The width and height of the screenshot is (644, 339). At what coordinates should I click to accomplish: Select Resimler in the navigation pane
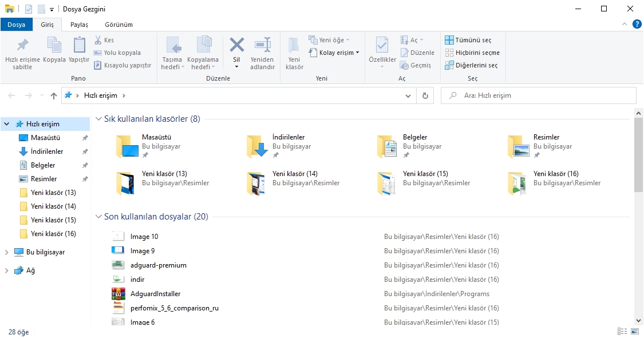(44, 179)
